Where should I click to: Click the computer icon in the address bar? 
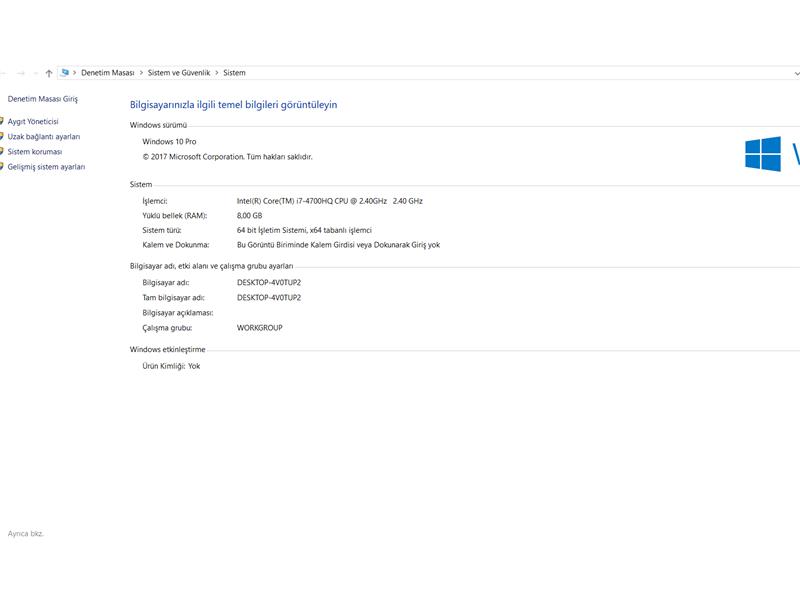(65, 72)
